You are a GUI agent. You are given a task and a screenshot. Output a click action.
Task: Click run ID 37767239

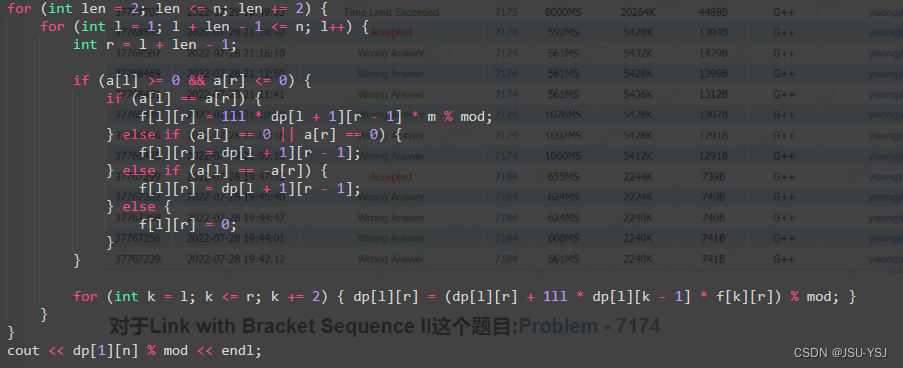click(138, 259)
